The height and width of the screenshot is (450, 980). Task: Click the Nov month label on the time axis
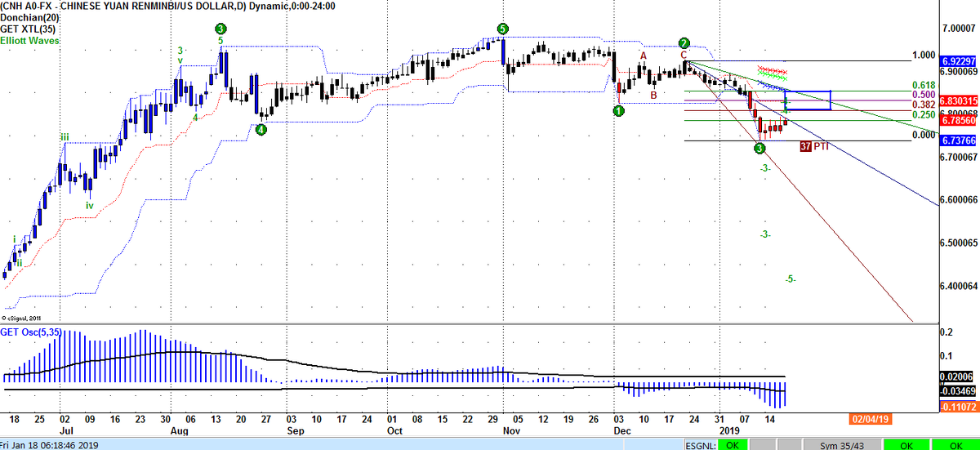512,430
